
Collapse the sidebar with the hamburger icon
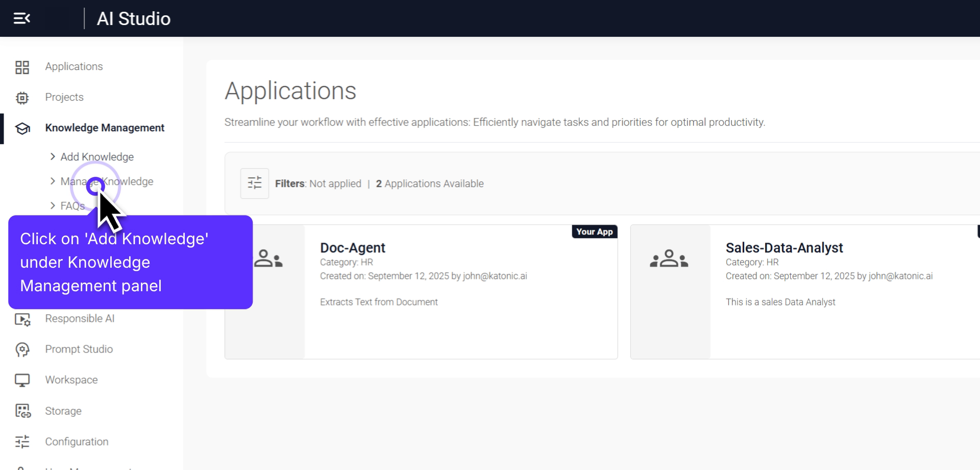click(21, 18)
